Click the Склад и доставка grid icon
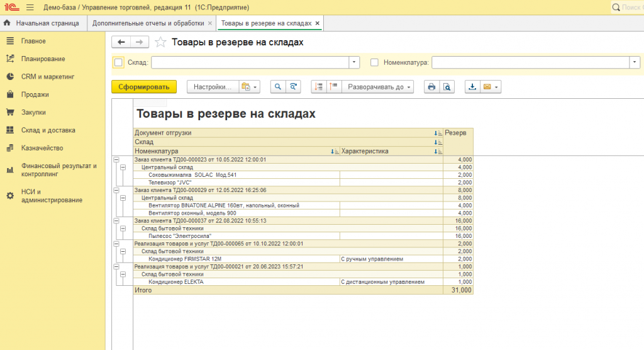This screenshot has width=644, height=350. tap(10, 130)
